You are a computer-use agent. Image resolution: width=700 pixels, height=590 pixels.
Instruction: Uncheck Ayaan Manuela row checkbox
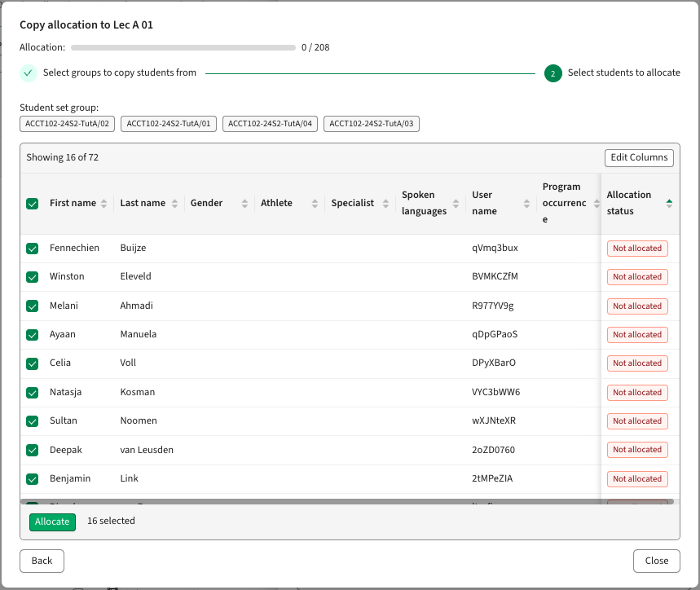coord(32,334)
